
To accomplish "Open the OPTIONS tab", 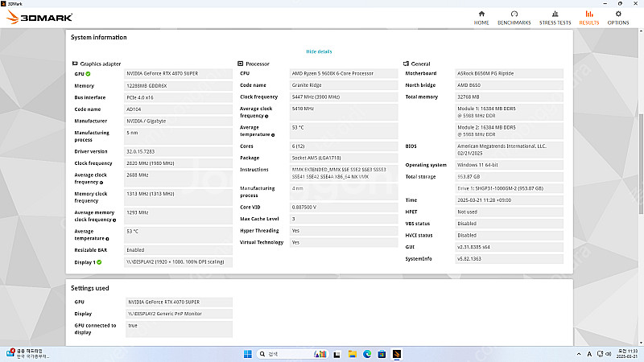I will tap(617, 18).
